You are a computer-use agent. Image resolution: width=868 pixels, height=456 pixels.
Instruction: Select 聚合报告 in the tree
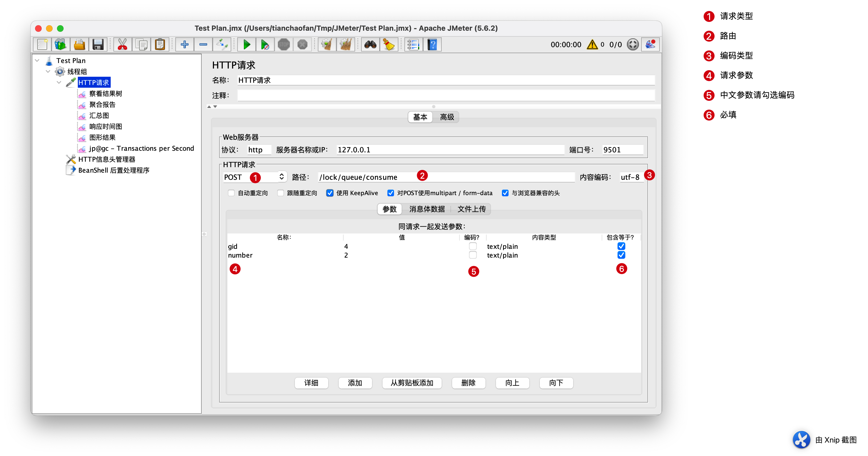click(x=102, y=105)
